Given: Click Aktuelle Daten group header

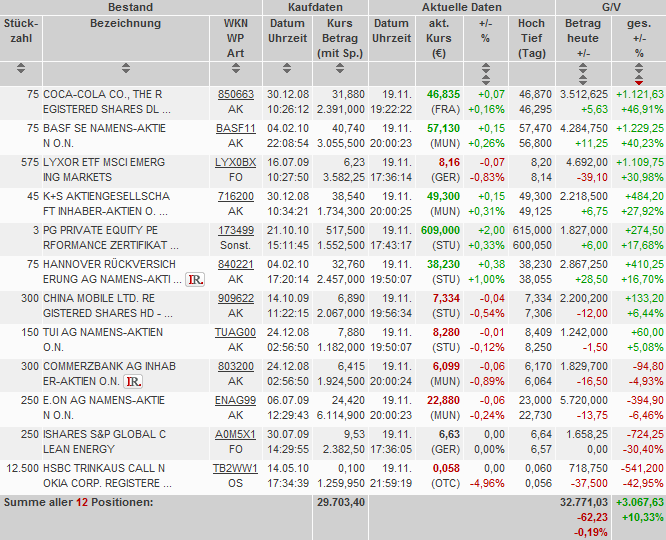Looking at the screenshot, I should (x=462, y=7).
